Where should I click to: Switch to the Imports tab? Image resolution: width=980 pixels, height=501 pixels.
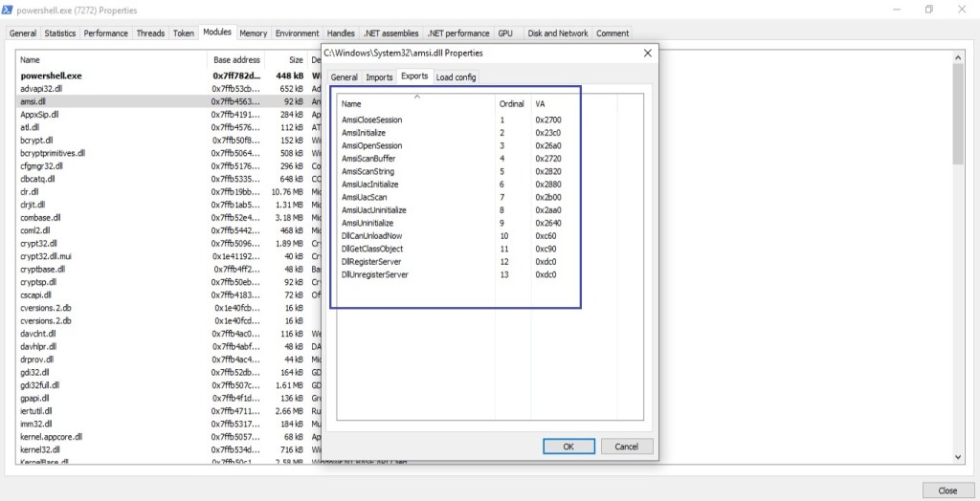coord(379,77)
